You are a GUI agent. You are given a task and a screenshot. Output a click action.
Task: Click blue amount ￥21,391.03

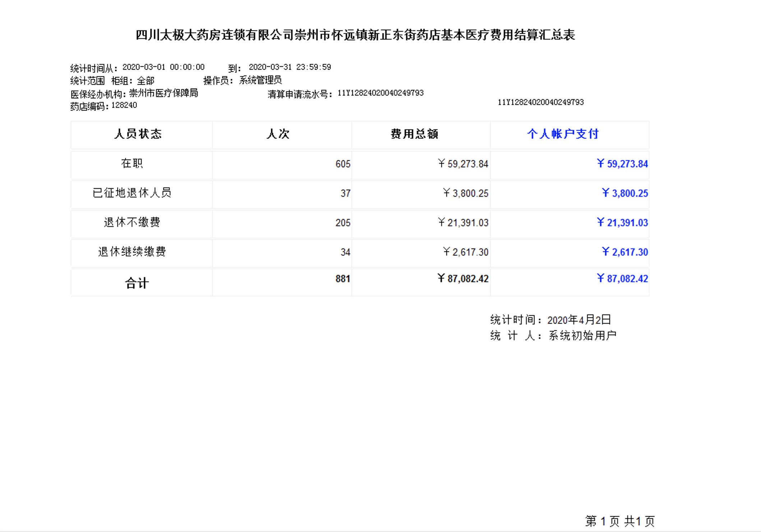622,223
